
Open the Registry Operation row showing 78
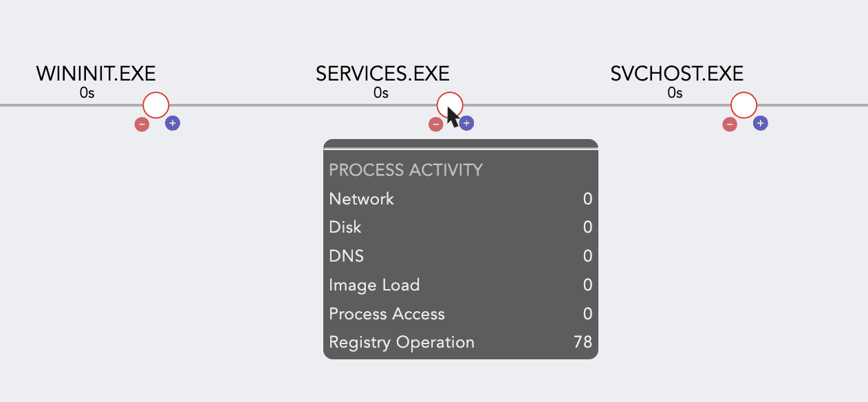tap(460, 342)
